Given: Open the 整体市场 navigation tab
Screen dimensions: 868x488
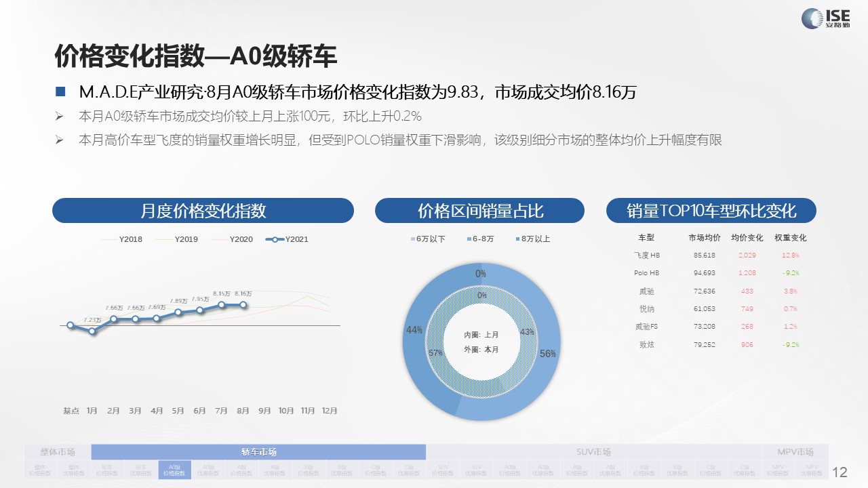Looking at the screenshot, I should pyautogui.click(x=58, y=452).
